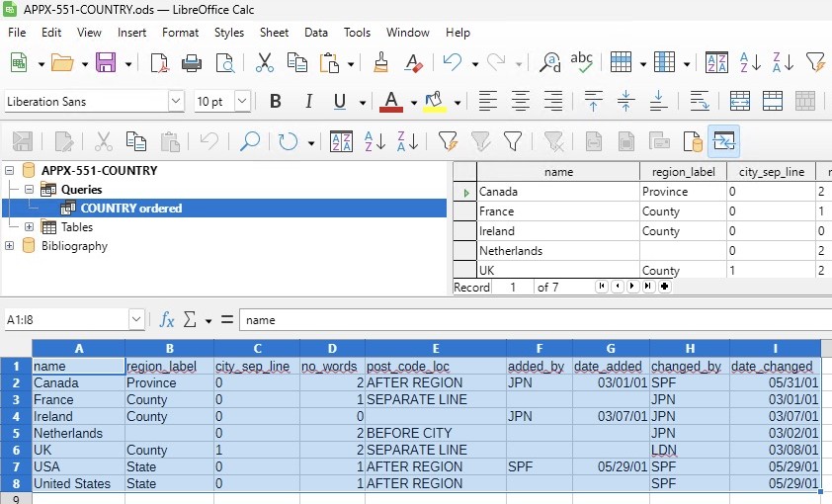Open the Window menu
This screenshot has height=504, width=832.
click(407, 33)
